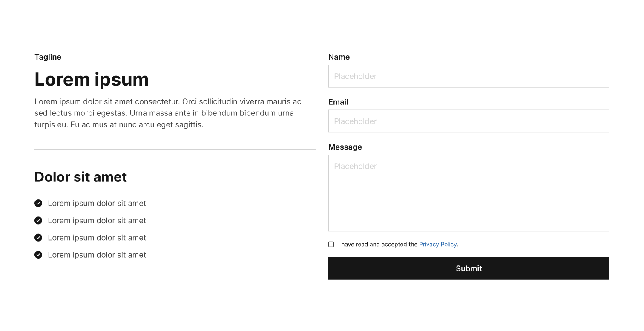Click the check icon beside the third list item
The image size is (644, 331).
pos(38,237)
